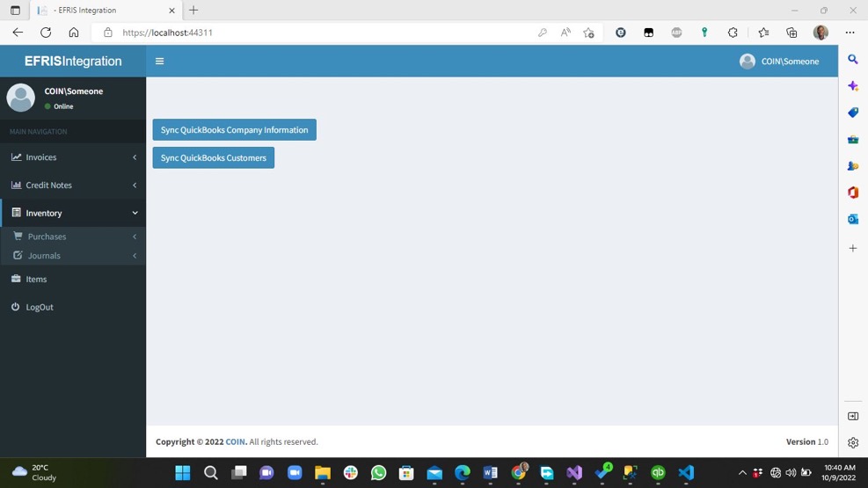
Task: Open the Credit Notes menu item
Action: coord(73,185)
